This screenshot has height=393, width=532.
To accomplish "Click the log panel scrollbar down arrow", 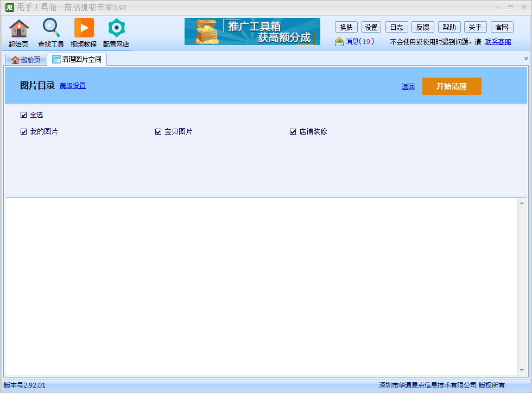I will [x=522, y=370].
